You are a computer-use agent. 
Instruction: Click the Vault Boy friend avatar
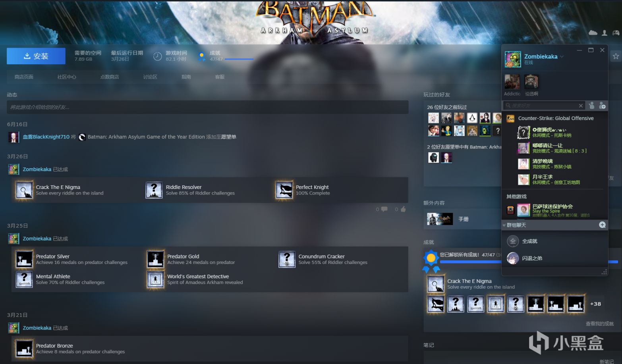(446, 131)
